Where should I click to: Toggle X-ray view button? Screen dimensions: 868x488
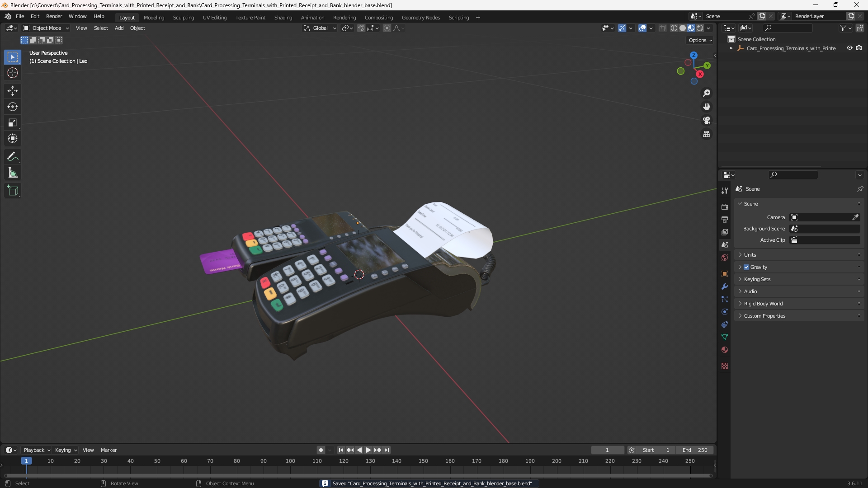[663, 28]
